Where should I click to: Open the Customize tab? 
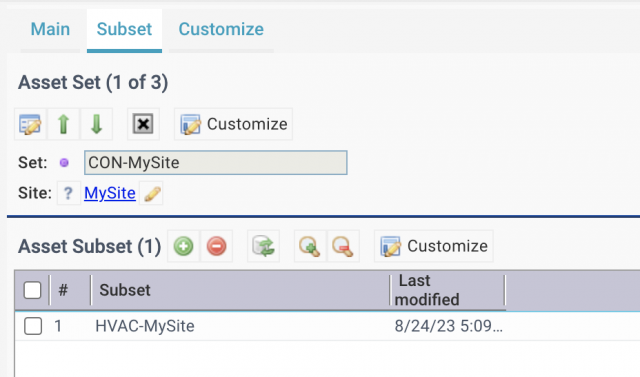[x=221, y=29]
